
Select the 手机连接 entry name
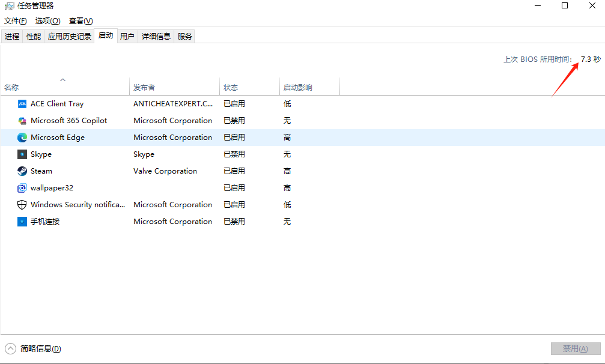[45, 221]
